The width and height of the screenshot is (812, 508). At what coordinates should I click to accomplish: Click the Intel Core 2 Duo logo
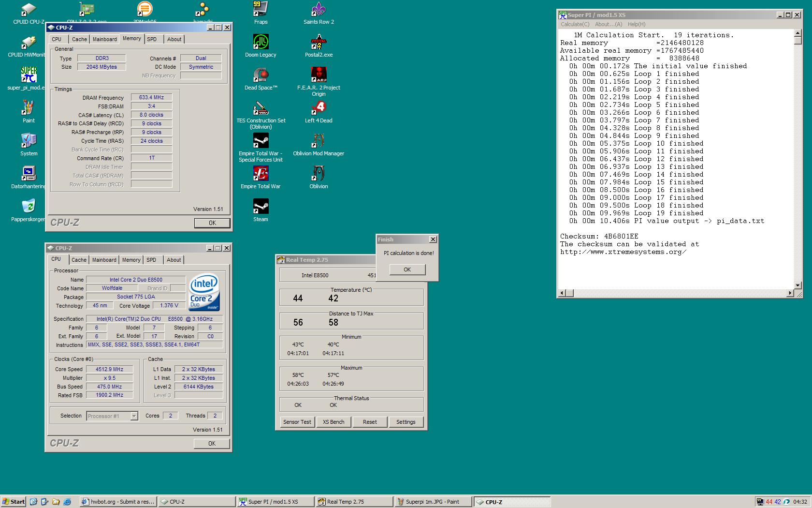click(204, 292)
